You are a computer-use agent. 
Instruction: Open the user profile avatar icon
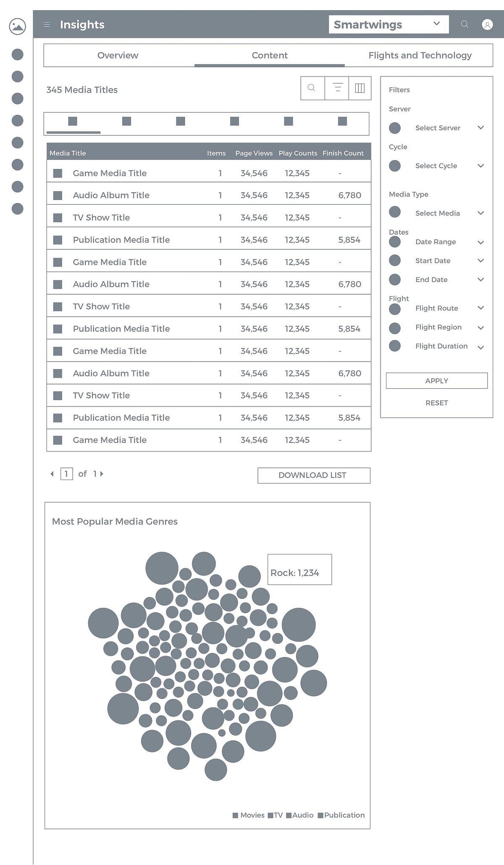(x=487, y=25)
